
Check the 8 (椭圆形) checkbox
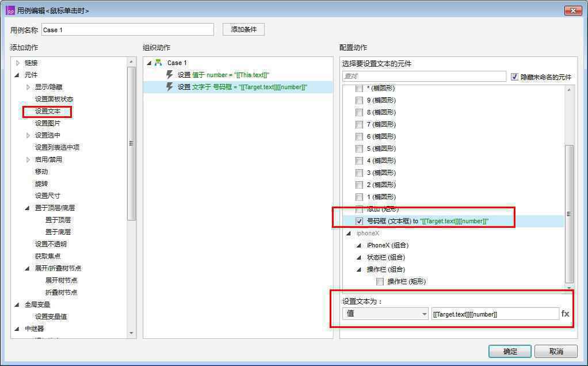point(359,112)
